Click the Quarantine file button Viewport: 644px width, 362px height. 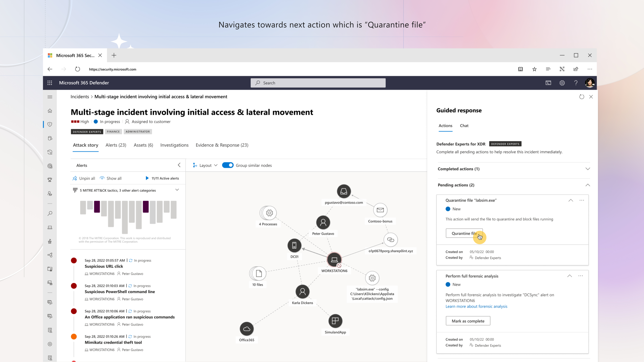click(x=464, y=233)
